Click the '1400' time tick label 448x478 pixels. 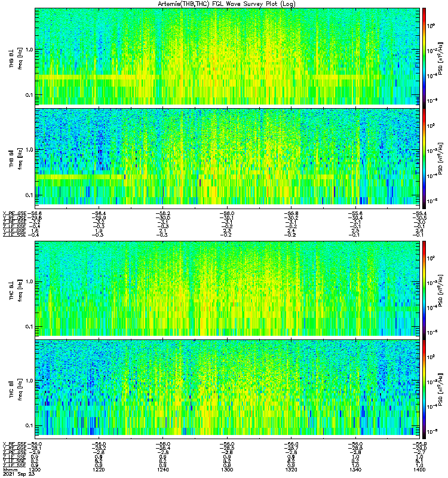click(419, 470)
